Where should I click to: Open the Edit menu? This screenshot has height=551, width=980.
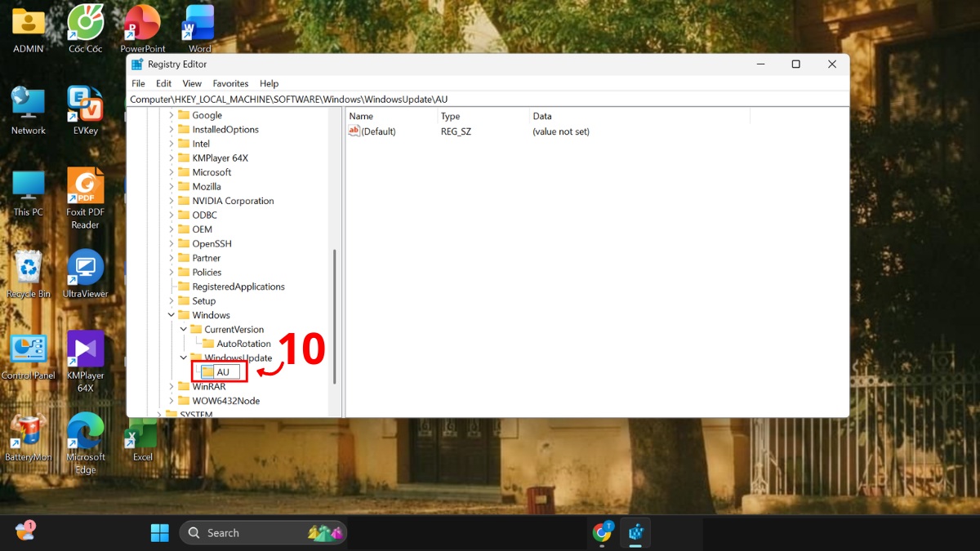(163, 82)
